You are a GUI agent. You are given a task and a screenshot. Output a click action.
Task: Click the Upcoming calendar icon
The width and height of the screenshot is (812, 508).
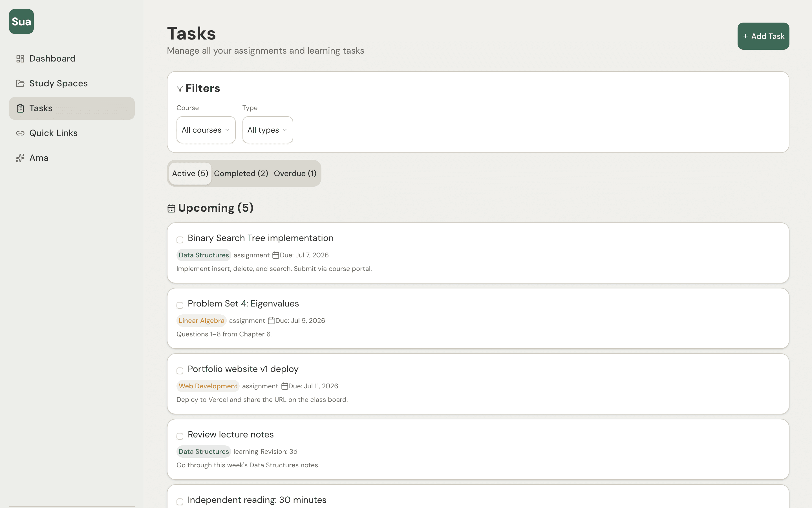click(171, 208)
